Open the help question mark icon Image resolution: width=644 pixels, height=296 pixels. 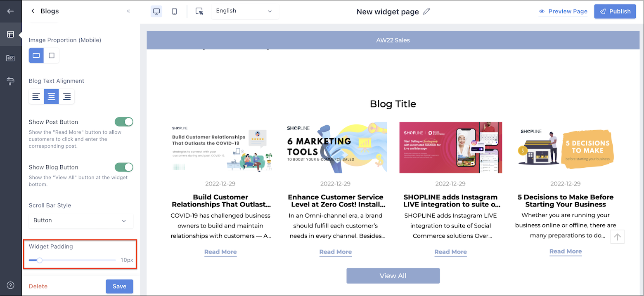tap(11, 285)
